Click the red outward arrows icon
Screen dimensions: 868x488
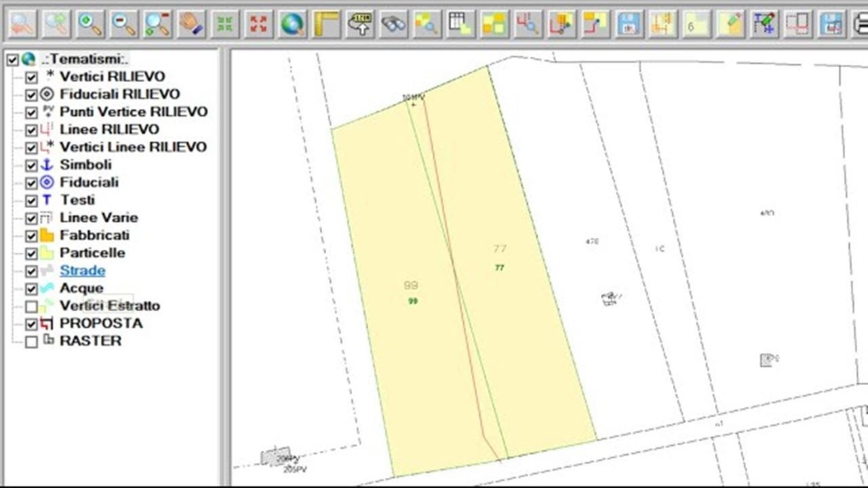coord(258,24)
